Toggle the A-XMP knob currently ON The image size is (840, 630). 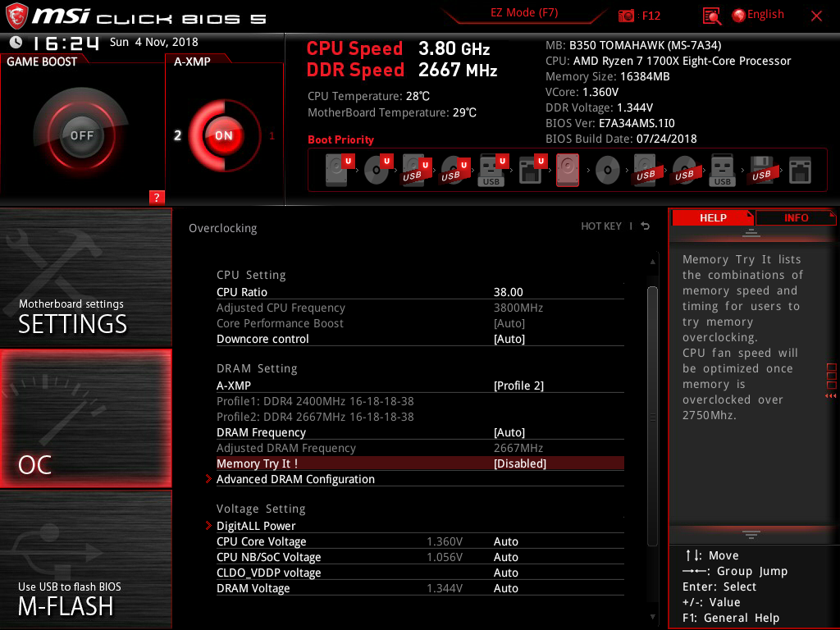(x=224, y=135)
